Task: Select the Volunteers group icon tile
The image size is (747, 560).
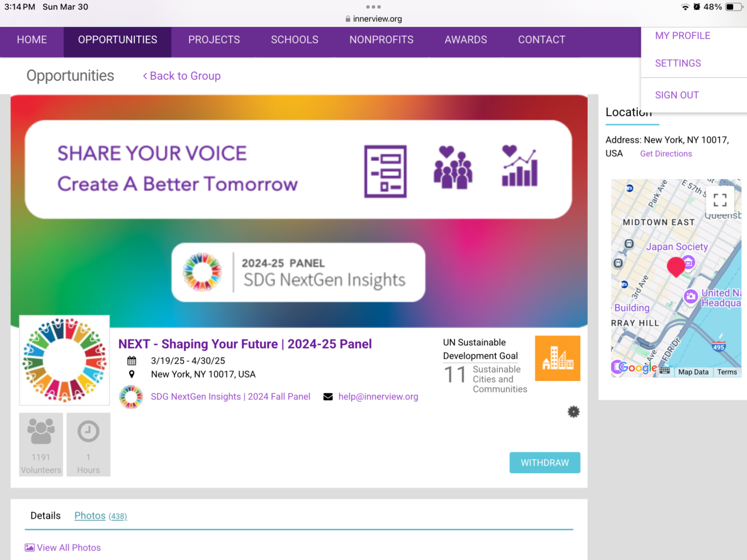Action: pyautogui.click(x=41, y=444)
